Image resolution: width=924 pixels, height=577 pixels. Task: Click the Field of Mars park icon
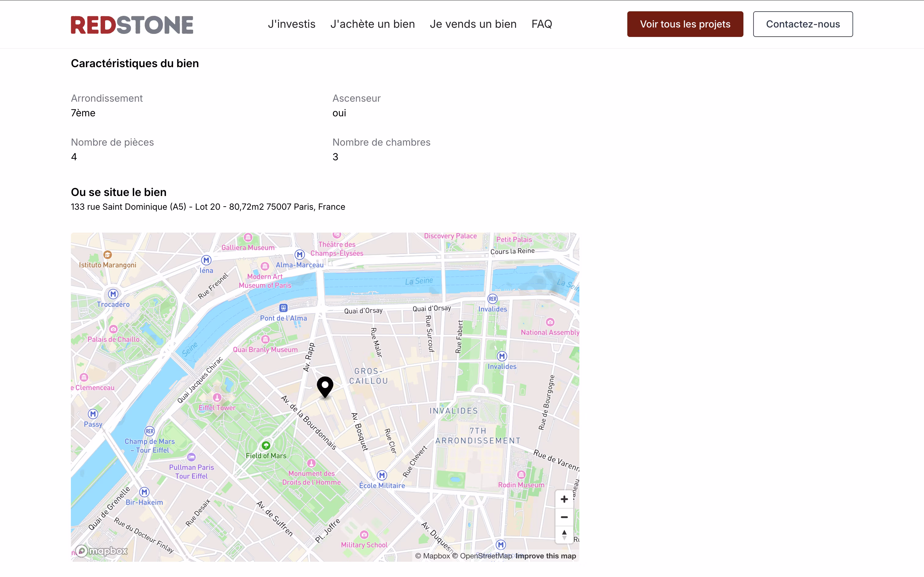(x=266, y=445)
